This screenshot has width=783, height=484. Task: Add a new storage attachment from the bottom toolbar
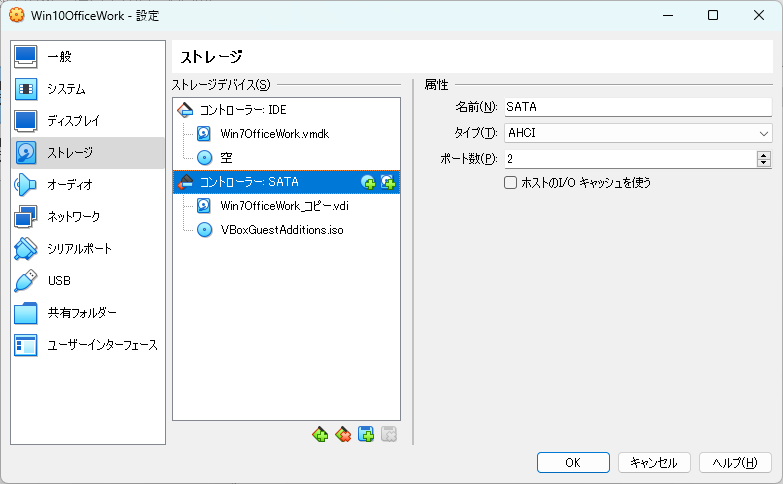pos(366,434)
